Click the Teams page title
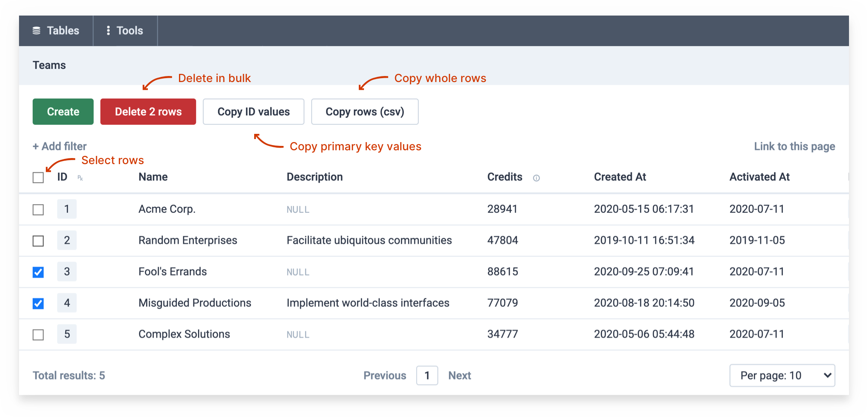The width and height of the screenshot is (868, 418). coord(49,65)
